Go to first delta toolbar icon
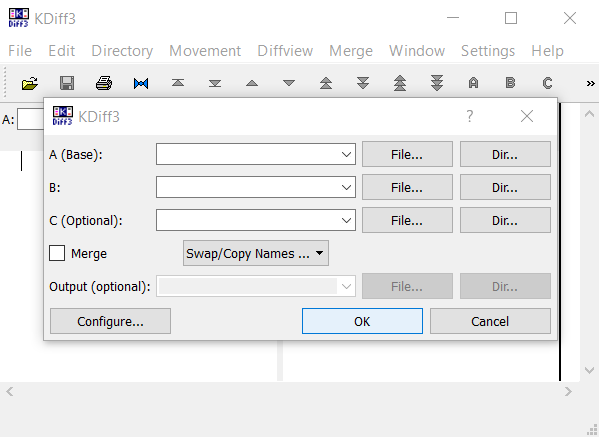 point(178,83)
